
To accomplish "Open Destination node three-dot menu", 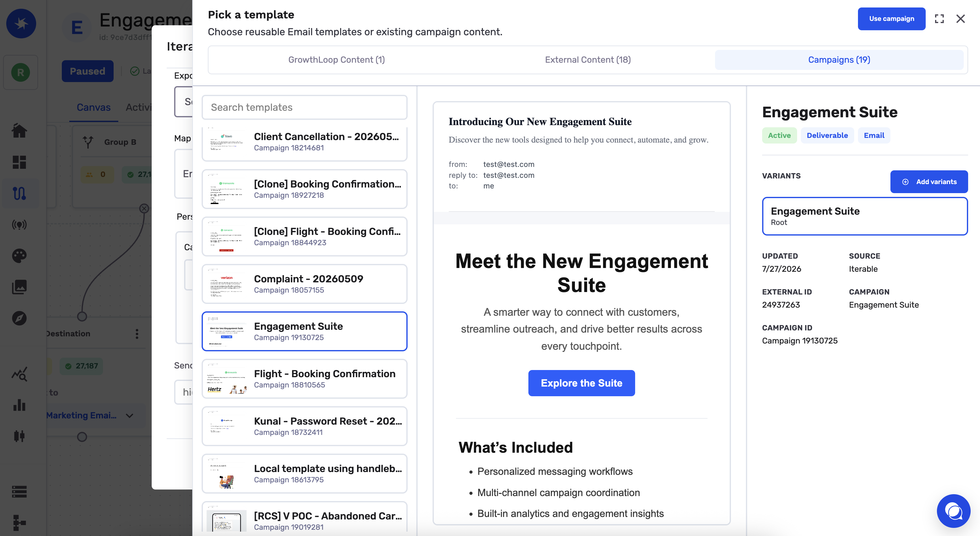I will (x=137, y=334).
